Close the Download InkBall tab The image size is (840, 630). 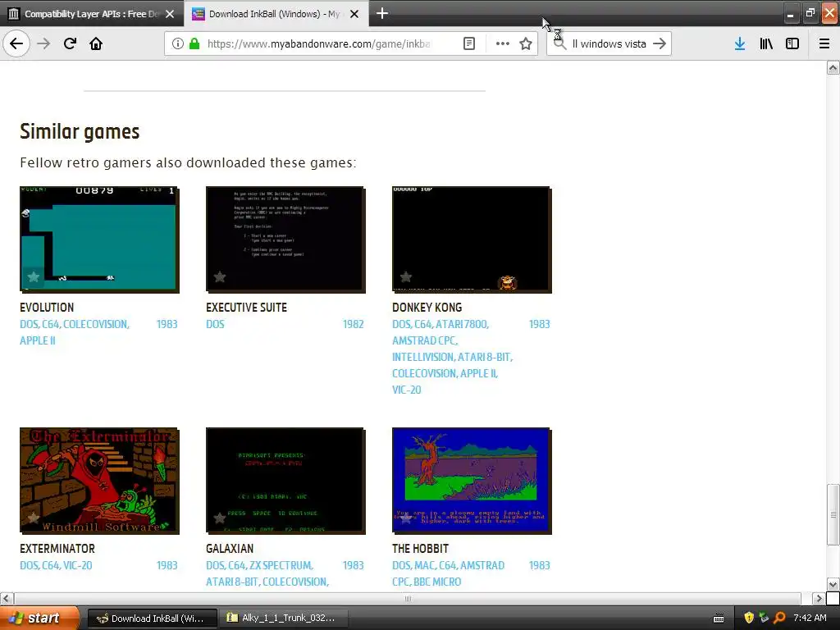354,14
